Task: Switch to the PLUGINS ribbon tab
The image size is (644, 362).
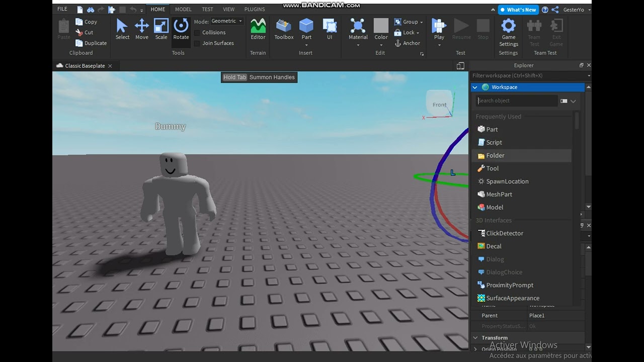Action: click(x=255, y=9)
